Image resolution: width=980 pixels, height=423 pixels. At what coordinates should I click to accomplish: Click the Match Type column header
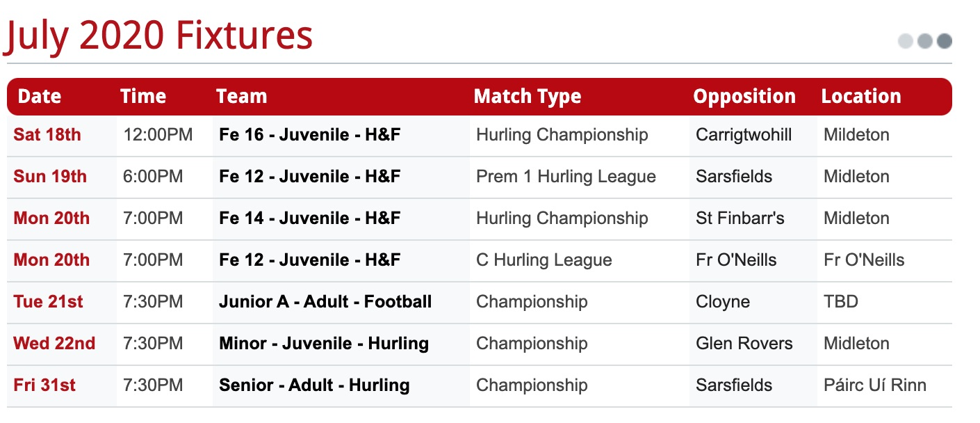tap(528, 96)
